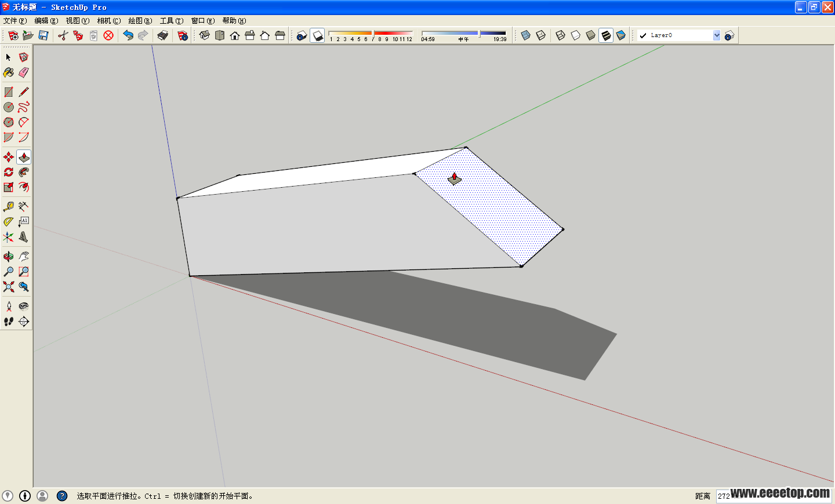Select the Zoom Window tool

(x=24, y=272)
